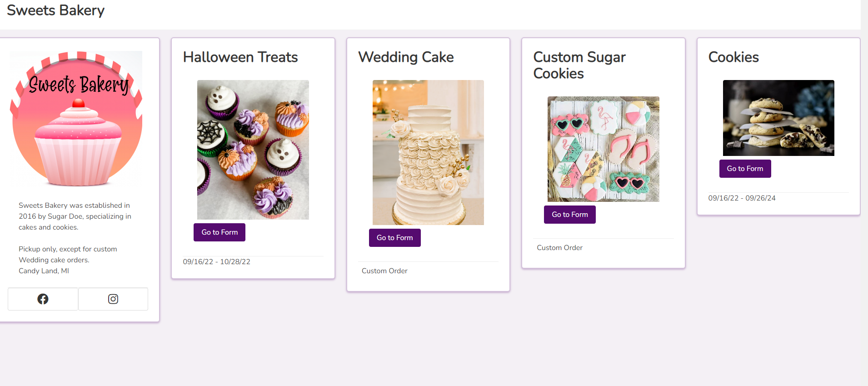Click the Wedding Cake card title
The height and width of the screenshot is (386, 868).
(406, 57)
